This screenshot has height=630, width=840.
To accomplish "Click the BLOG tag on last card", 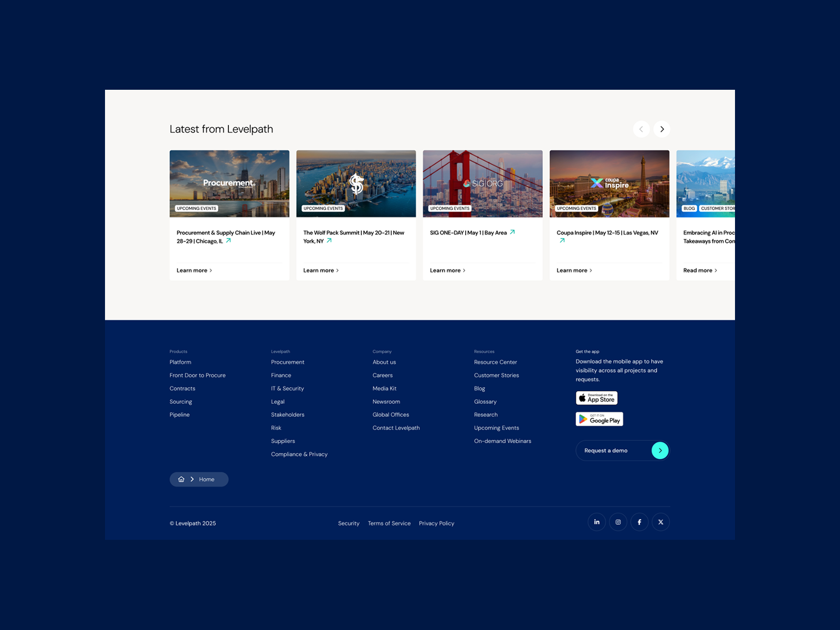I will pos(689,208).
